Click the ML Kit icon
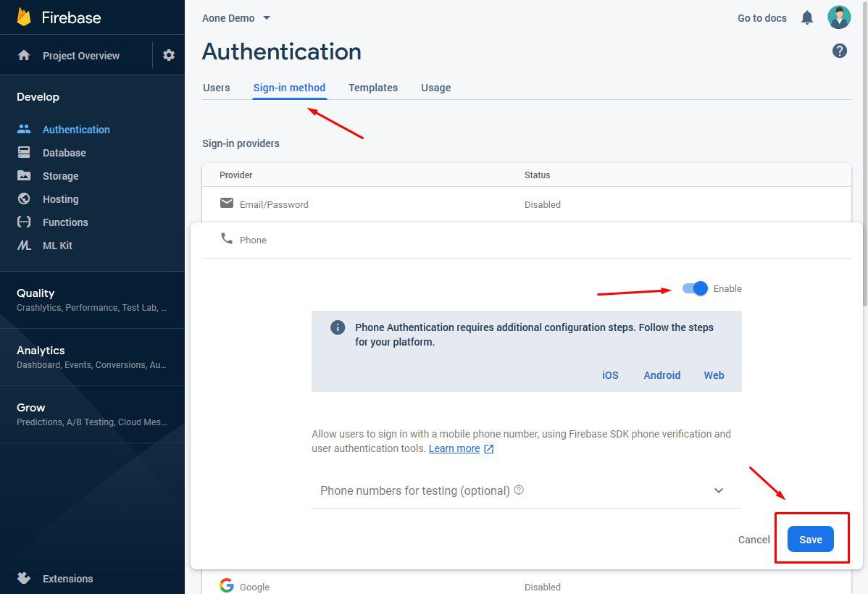Image resolution: width=868 pixels, height=594 pixels. coord(24,246)
